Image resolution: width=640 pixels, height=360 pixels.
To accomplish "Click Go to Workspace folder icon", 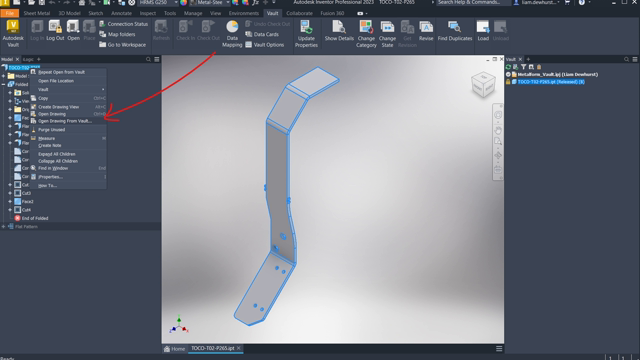I will 102,44.
